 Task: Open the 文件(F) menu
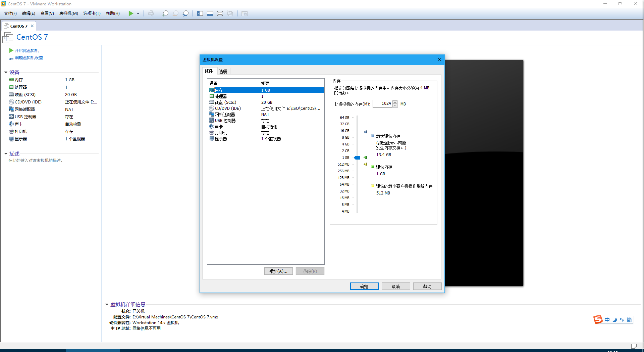(10, 13)
